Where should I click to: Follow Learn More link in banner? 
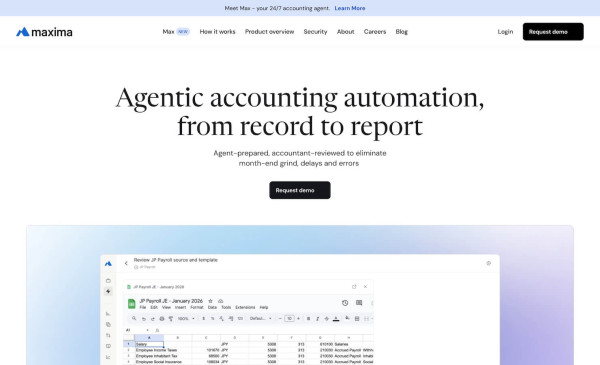pos(350,8)
